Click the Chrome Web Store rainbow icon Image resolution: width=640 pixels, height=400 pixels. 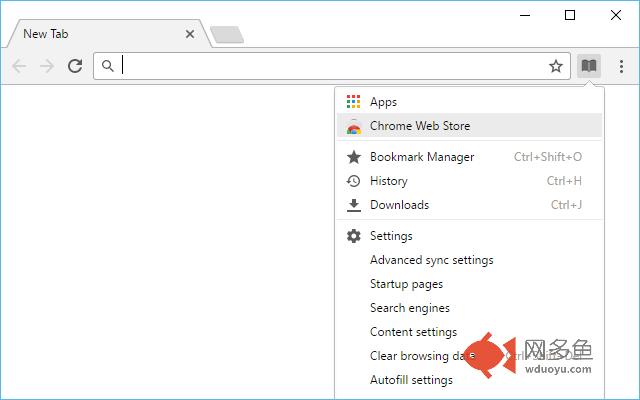pos(353,126)
